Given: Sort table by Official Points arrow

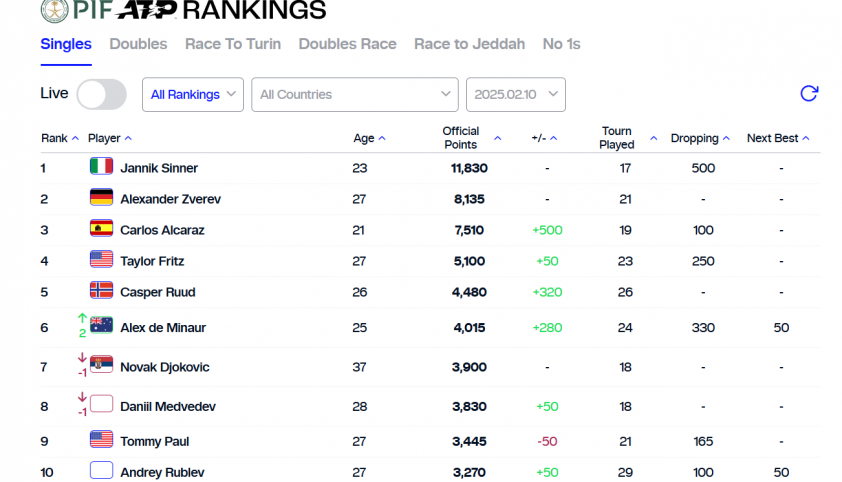Looking at the screenshot, I should coord(497,138).
